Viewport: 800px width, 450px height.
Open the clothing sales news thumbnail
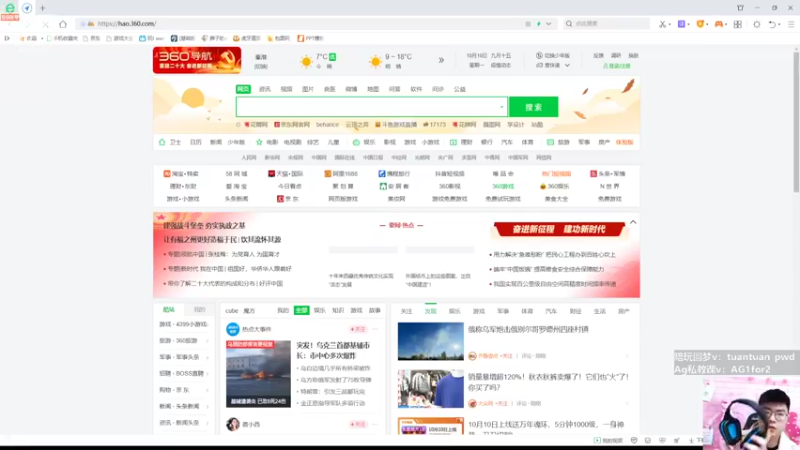(431, 389)
